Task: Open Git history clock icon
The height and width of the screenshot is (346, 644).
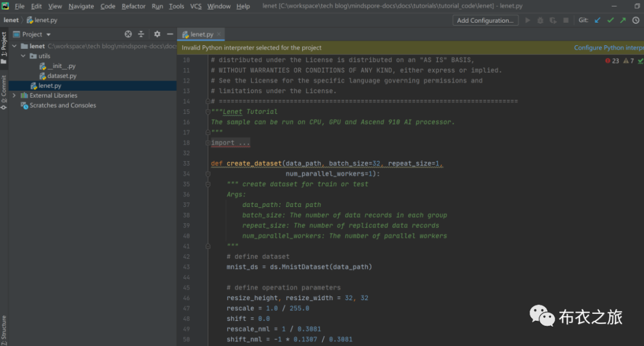Action: click(x=636, y=20)
